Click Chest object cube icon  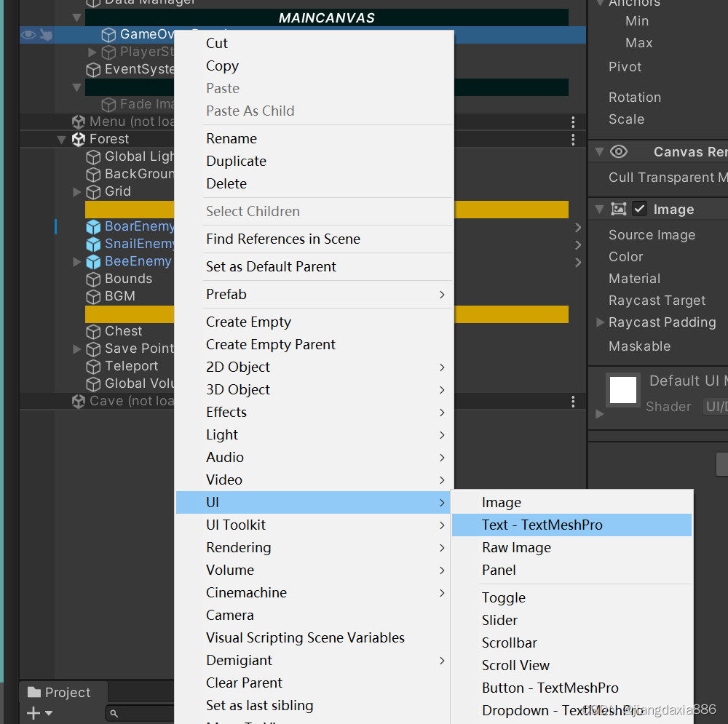coord(93,331)
